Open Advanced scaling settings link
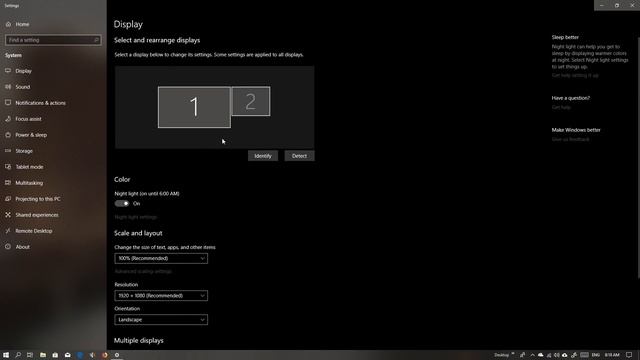This screenshot has width=640, height=360. pos(143,271)
